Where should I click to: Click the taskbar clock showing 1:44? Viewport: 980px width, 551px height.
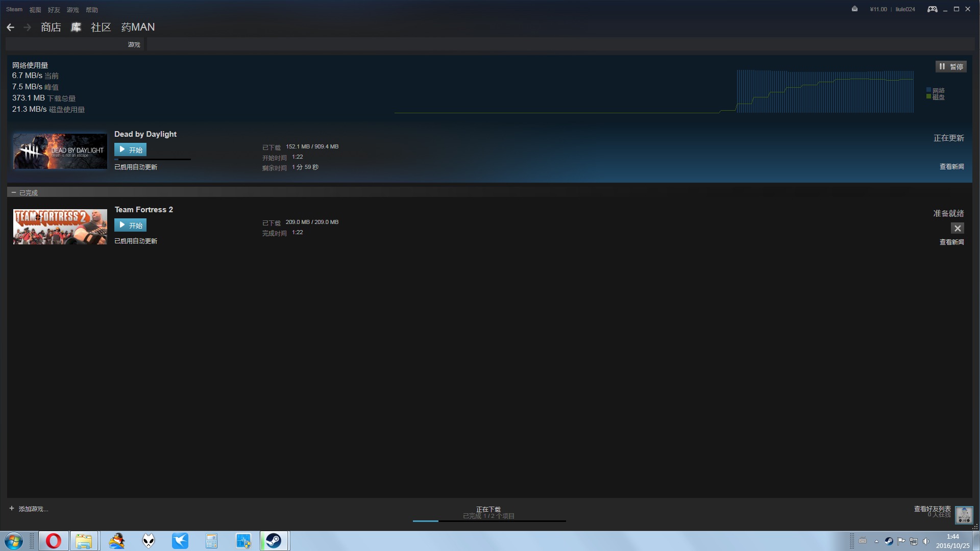(952, 541)
